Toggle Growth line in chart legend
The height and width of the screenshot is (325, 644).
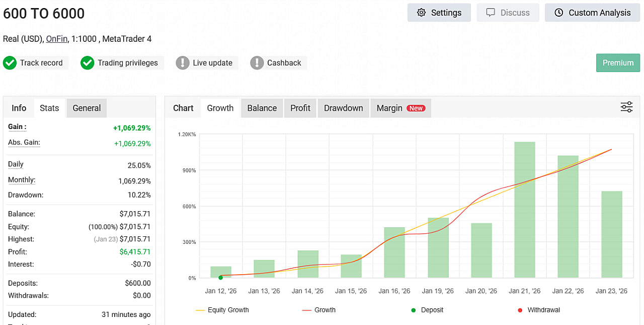tap(318, 310)
